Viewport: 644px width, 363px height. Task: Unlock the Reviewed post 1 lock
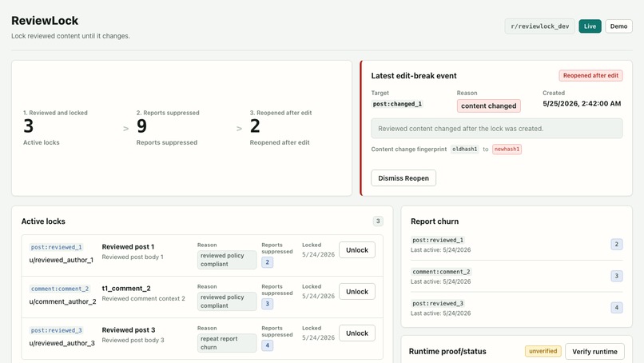point(357,250)
